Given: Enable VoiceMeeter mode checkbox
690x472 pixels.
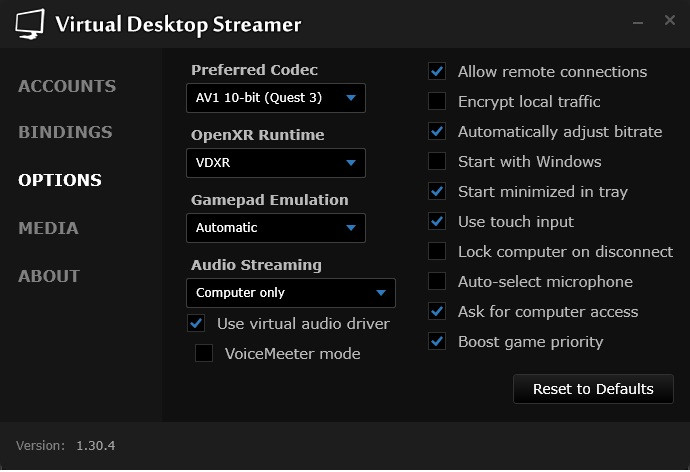Looking at the screenshot, I should (204, 353).
